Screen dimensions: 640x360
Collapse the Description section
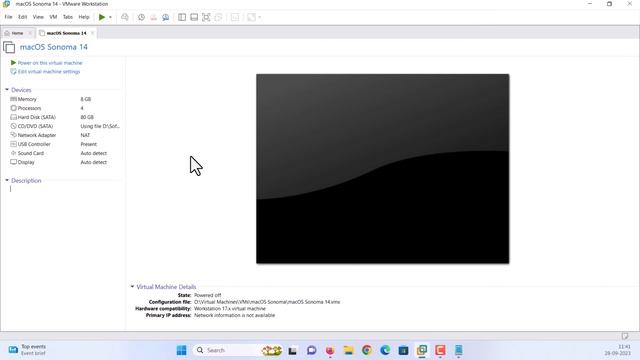(x=7, y=180)
